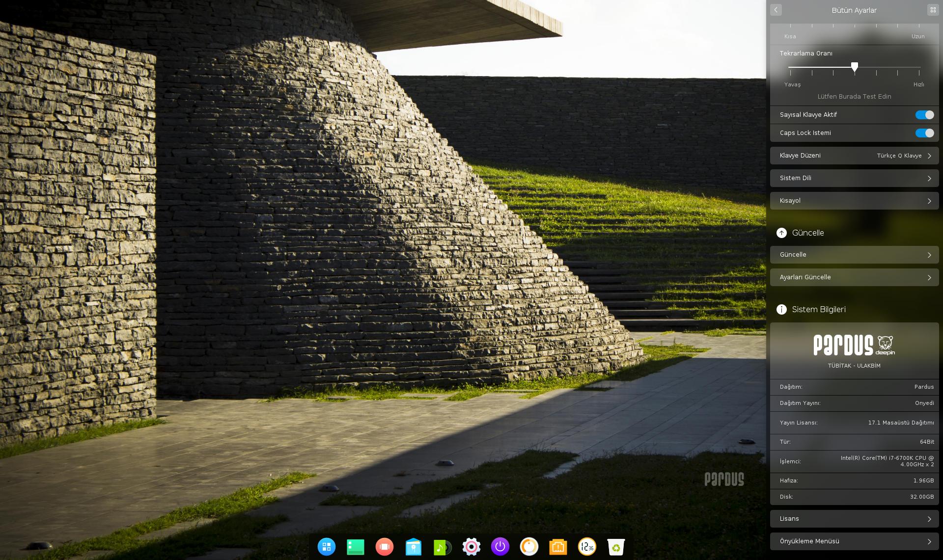The image size is (943, 560).
Task: Expand Kısayol settings panel
Action: pos(856,200)
